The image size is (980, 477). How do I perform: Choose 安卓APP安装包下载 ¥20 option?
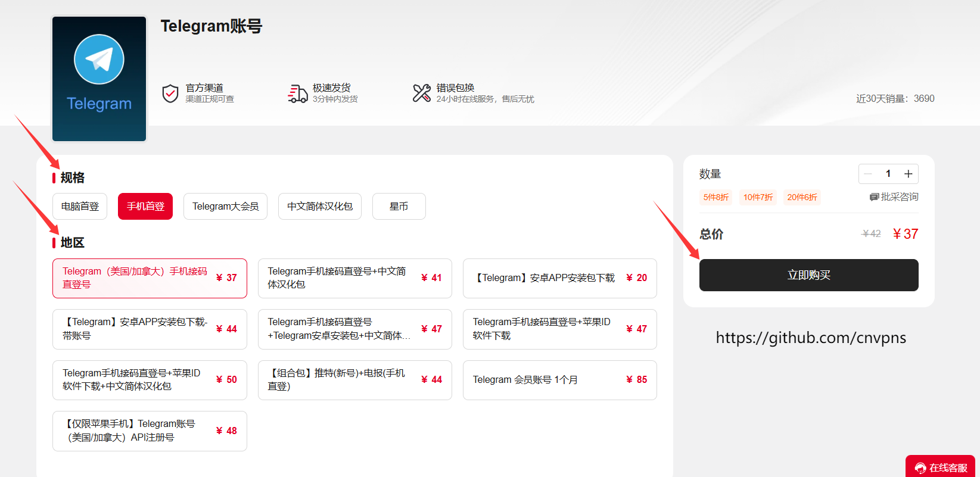click(x=560, y=278)
